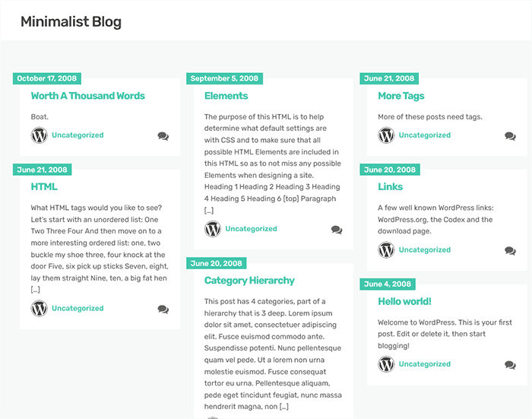This screenshot has width=532, height=419.
Task: Open the Category Hierarchy post title
Action: coord(249,281)
